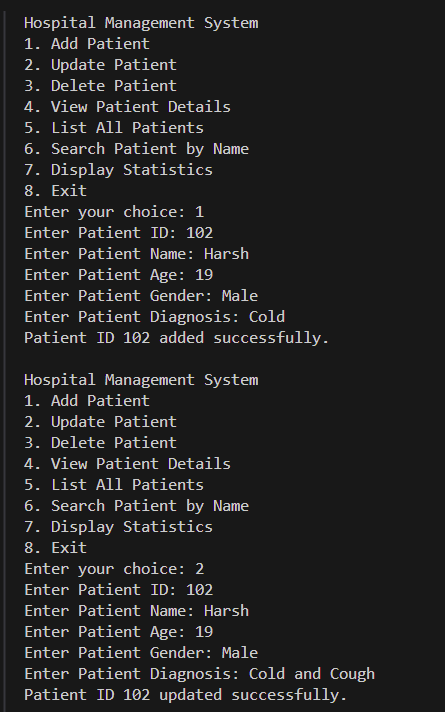
Task: Click the second 'Enter Patient Gender: Male' line
Action: coord(141,653)
